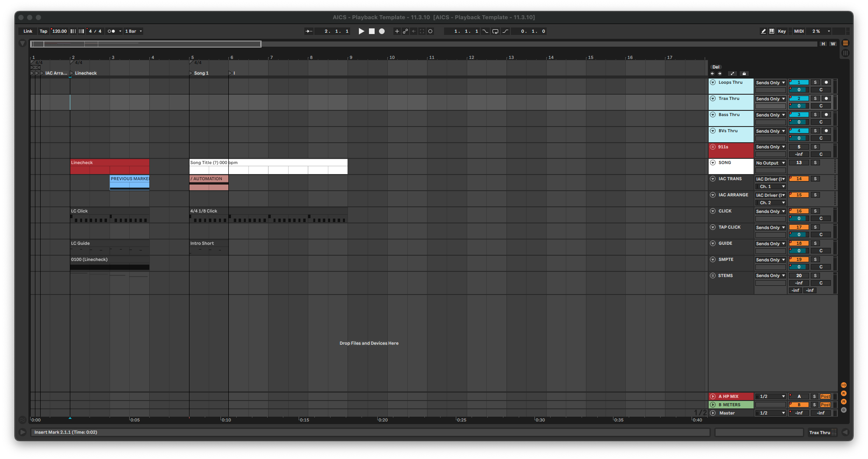The height and width of the screenshot is (459, 868).
Task: Toggle the I-O section show/hide icon
Action: tap(844, 385)
